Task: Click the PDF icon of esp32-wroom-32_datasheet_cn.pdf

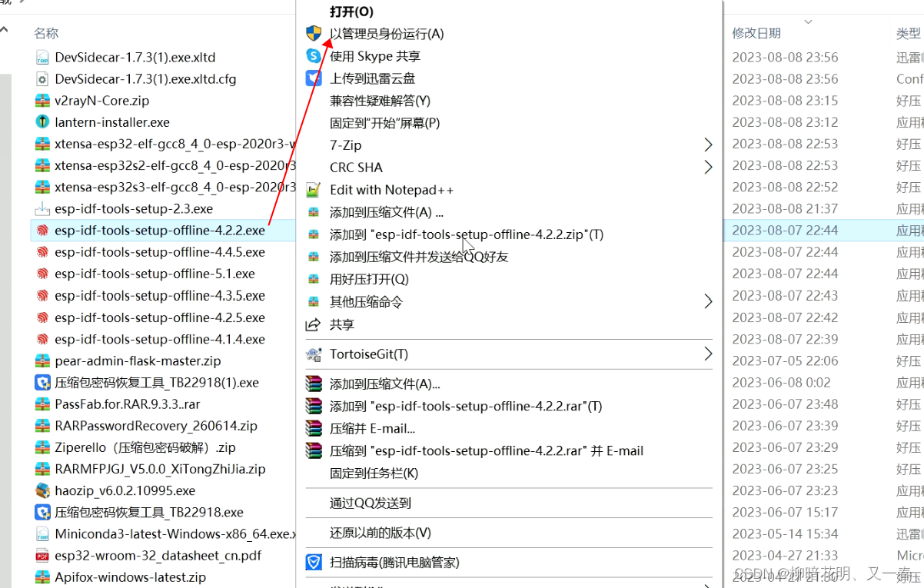Action: (42, 555)
